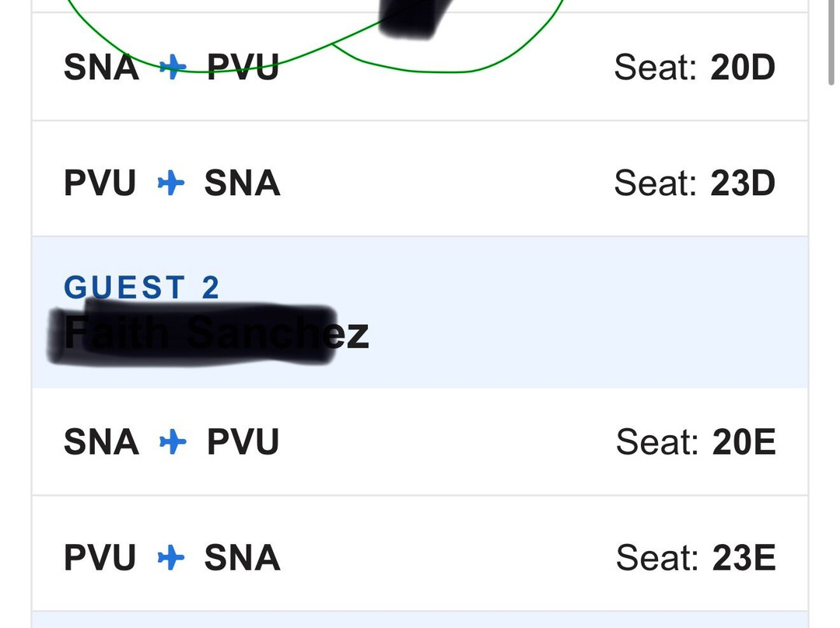This screenshot has height=628, width=840.
Task: Select the plane icon in the Seat 20E row
Action: pos(172,442)
